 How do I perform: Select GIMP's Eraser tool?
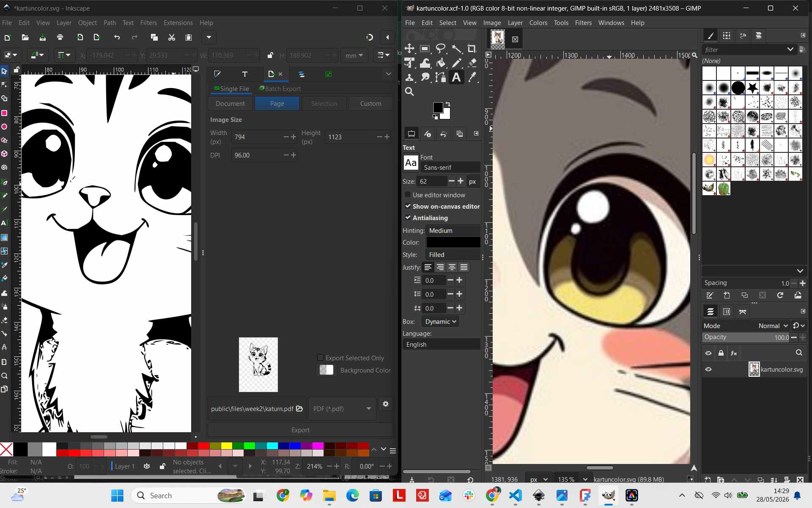click(472, 63)
